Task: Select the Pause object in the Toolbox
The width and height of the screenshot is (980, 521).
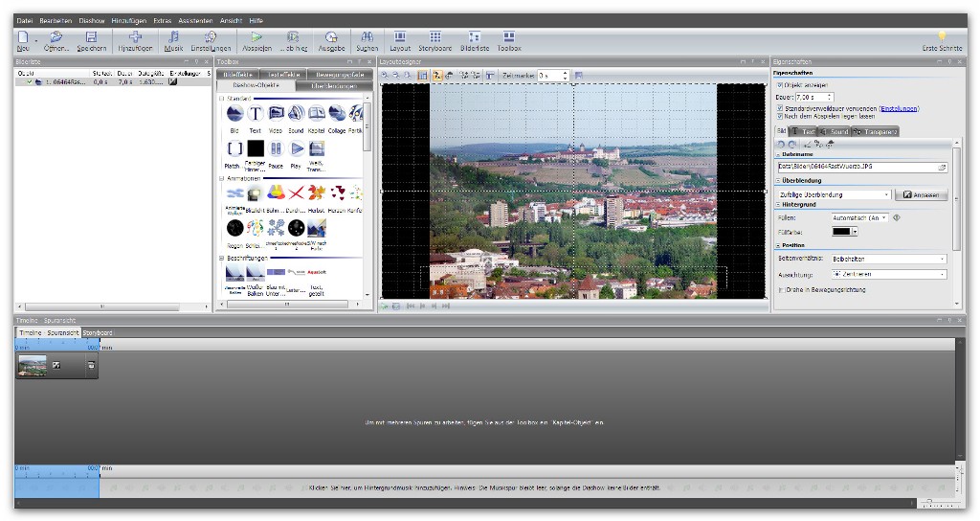Action: pyautogui.click(x=276, y=149)
